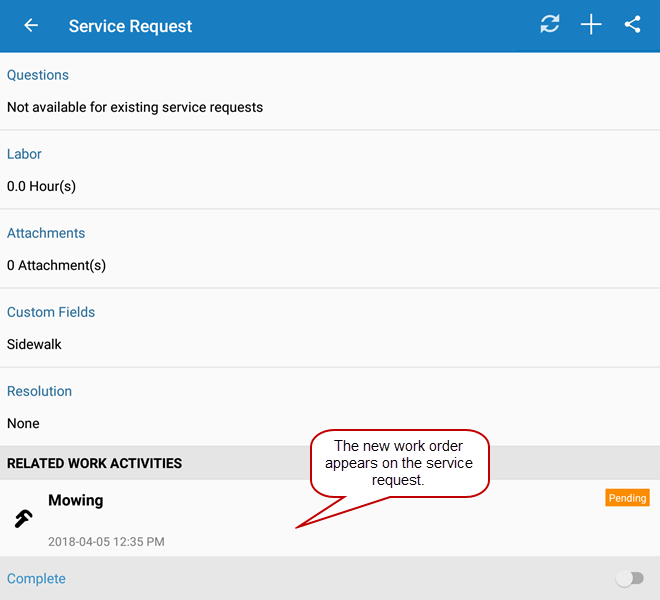Tap the None resolution value
This screenshot has width=660, height=600.
tap(23, 423)
